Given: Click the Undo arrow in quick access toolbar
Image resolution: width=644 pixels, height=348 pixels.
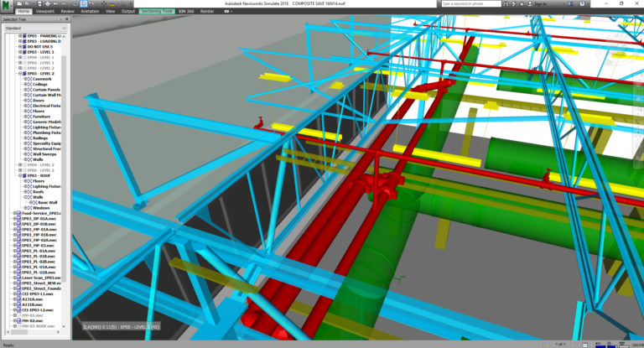Looking at the screenshot, I should [x=55, y=3].
